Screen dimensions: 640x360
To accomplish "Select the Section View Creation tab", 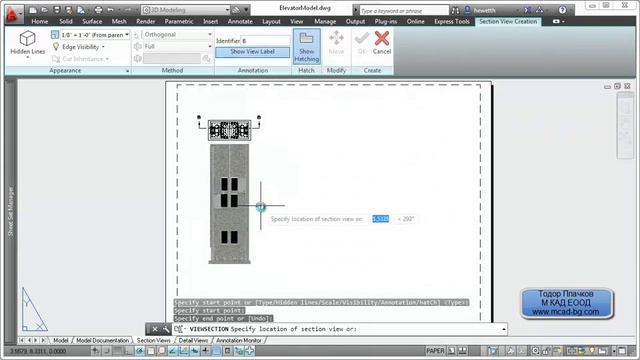I will (508, 22).
